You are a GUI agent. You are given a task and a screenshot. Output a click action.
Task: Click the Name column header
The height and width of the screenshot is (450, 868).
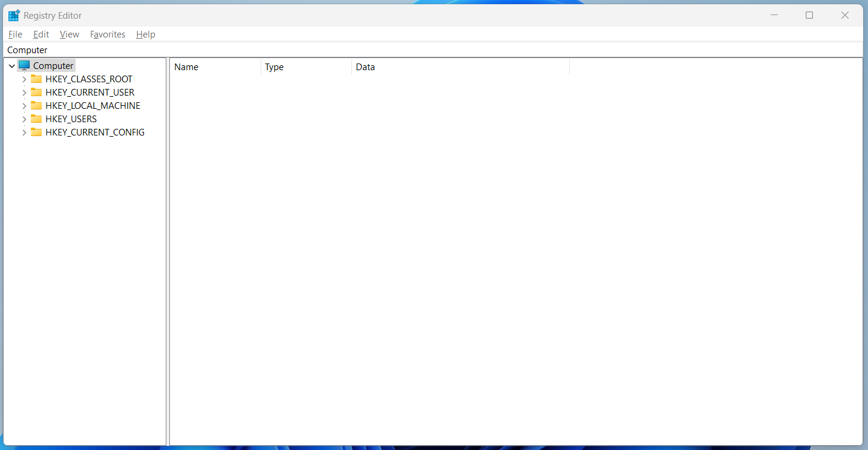(215, 67)
